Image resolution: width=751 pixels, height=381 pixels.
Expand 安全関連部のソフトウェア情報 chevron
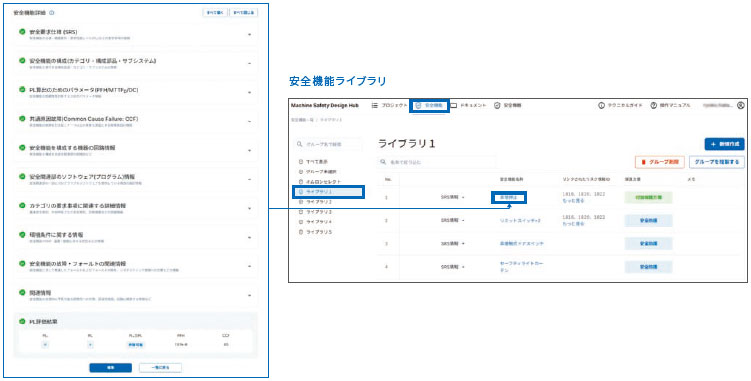(250, 180)
